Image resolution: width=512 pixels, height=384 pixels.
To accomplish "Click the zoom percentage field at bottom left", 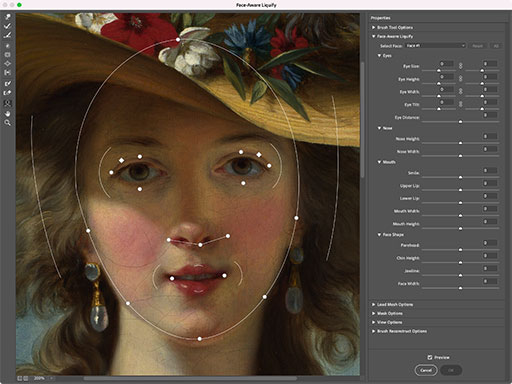I will click(x=39, y=378).
